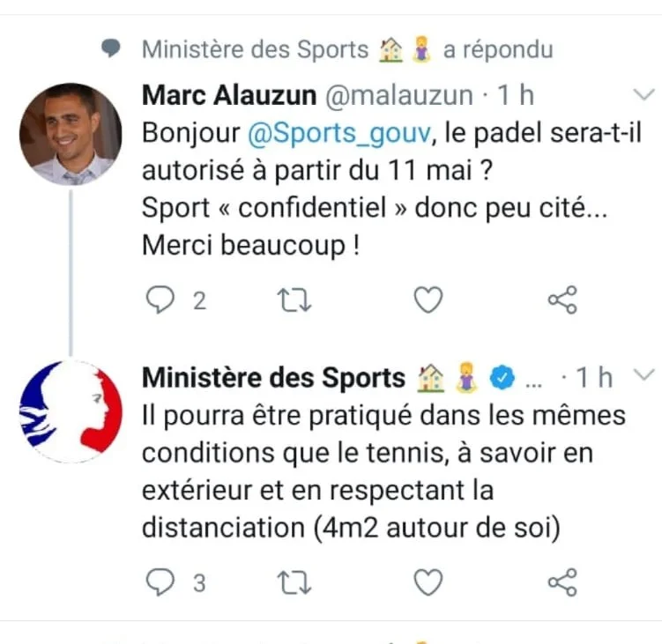The width and height of the screenshot is (662, 644).
Task: Reply to Ministère des Sports tweet
Action: click(160, 582)
